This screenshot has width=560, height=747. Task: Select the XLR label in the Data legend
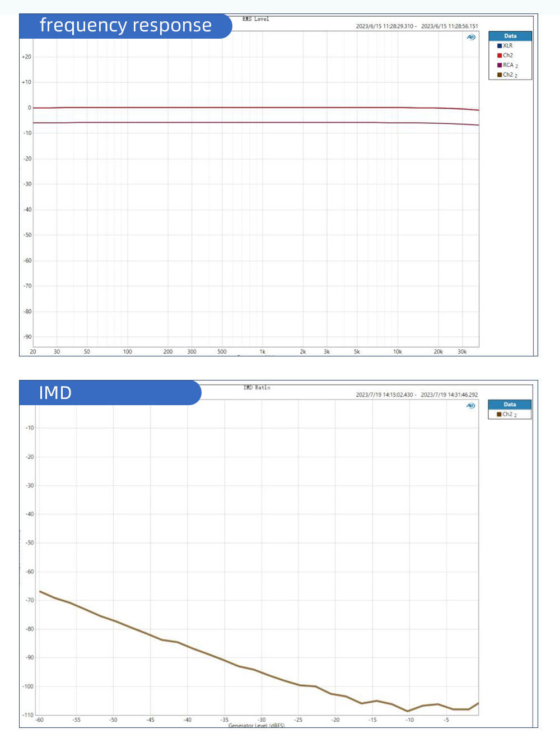click(508, 46)
